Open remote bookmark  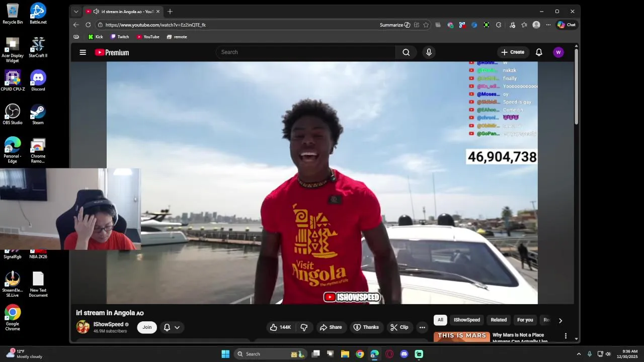click(177, 37)
